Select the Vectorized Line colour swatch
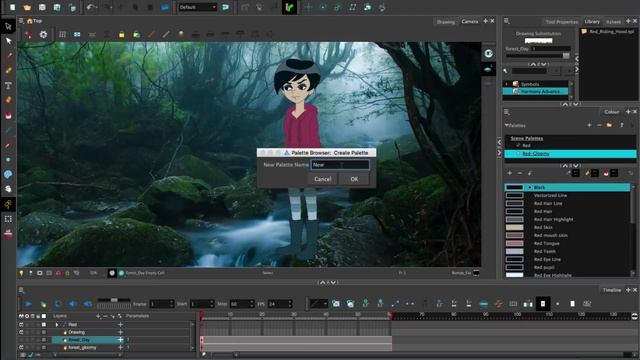This screenshot has height=360, width=640. point(567,196)
